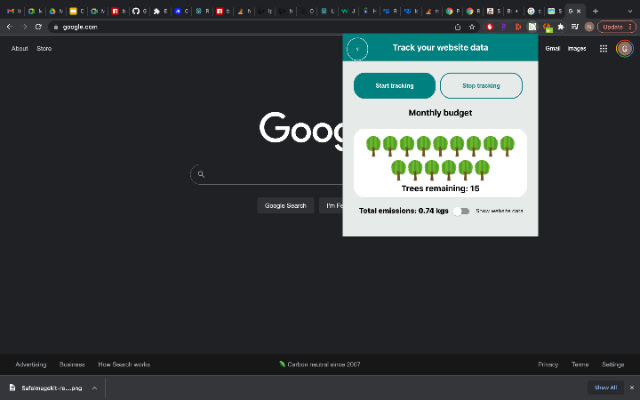This screenshot has height=400, width=640.
Task: Open the Store link
Action: point(44,49)
